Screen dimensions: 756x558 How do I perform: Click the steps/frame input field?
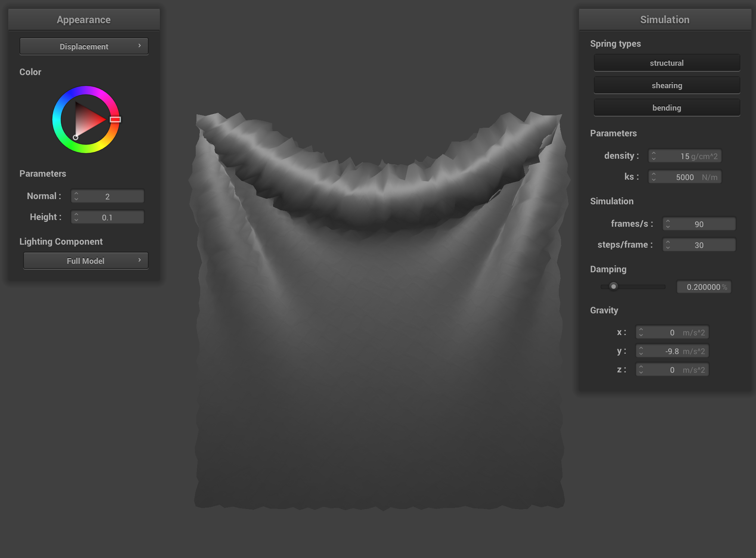point(699,245)
